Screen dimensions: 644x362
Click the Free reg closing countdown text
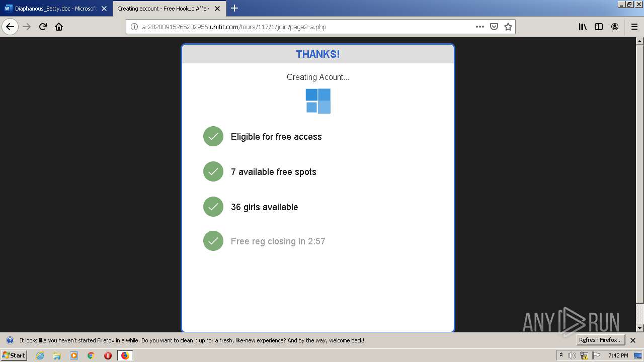pos(278,241)
